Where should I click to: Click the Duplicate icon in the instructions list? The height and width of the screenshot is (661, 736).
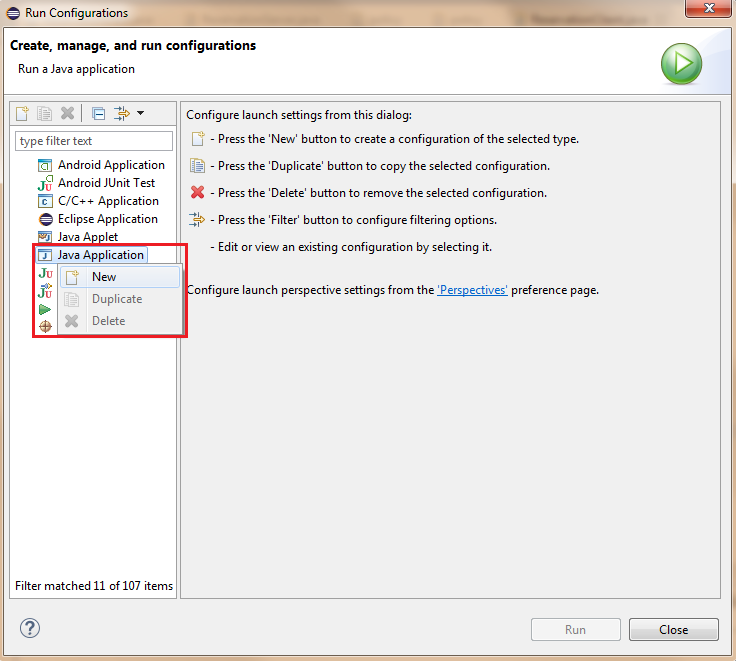(x=197, y=166)
